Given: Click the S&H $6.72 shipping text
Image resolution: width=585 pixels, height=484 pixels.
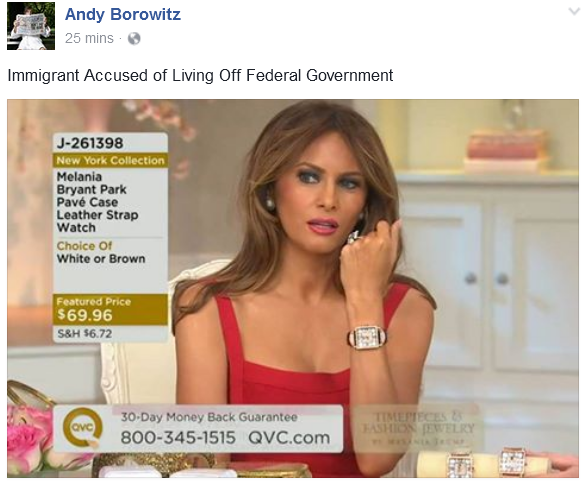Looking at the screenshot, I should 85,333.
